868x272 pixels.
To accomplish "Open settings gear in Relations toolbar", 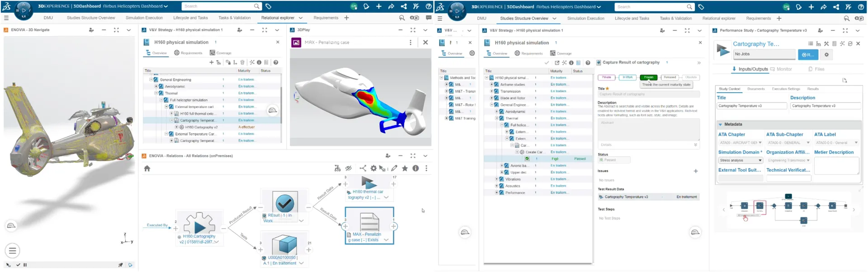I will pyautogui.click(x=373, y=169).
